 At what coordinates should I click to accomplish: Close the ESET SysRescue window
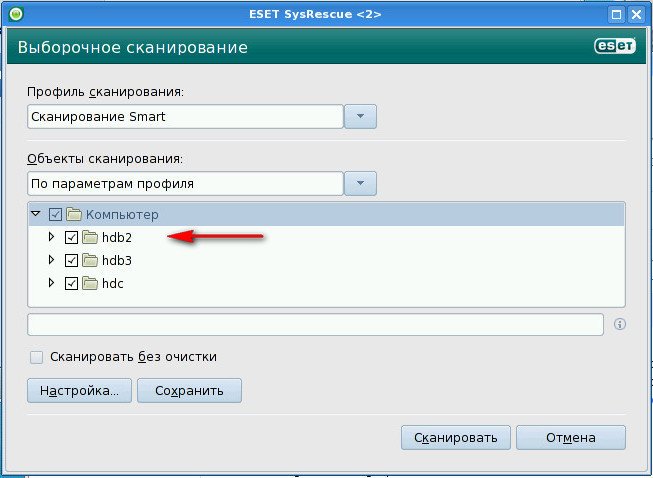pyautogui.click(x=636, y=15)
